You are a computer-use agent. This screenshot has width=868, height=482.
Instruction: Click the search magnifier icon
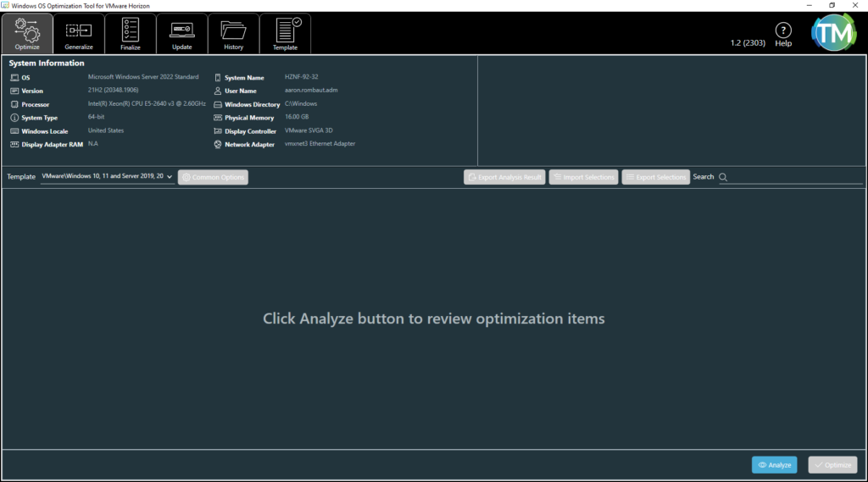pos(723,177)
